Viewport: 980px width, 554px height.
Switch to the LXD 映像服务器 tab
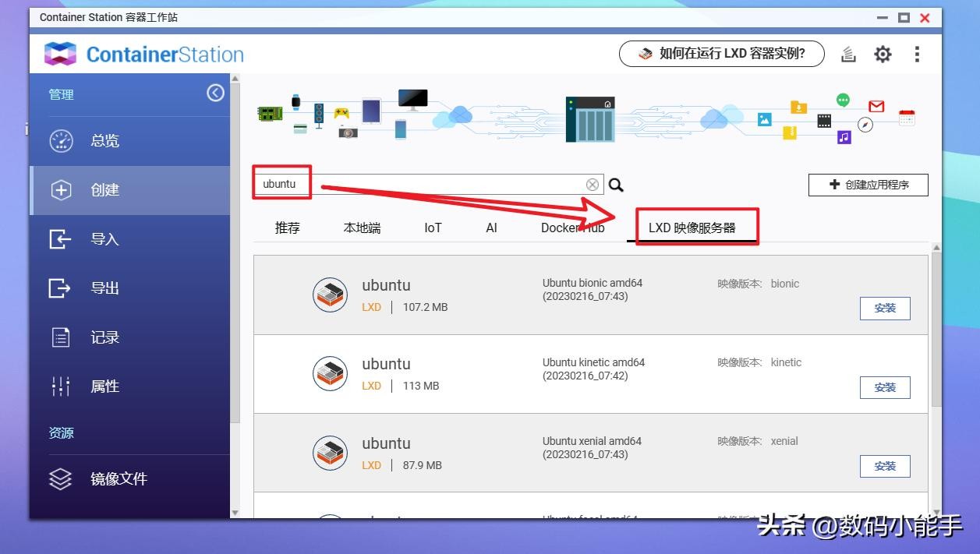[692, 228]
